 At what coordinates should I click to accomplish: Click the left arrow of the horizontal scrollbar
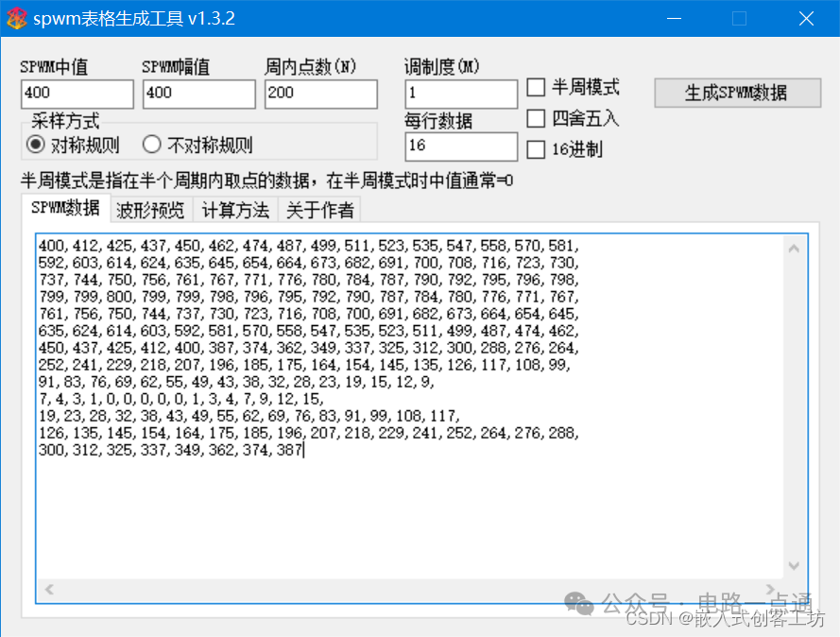click(47, 589)
